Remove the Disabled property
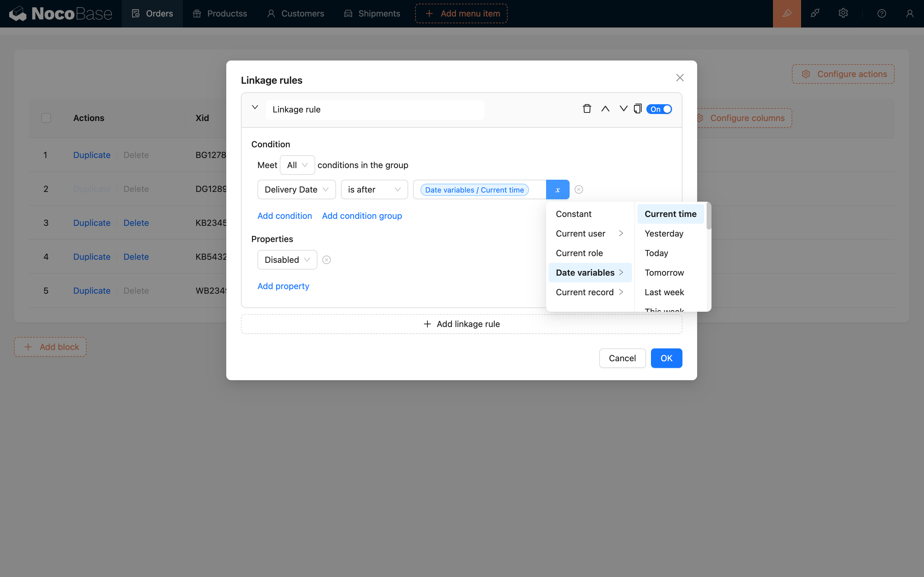The height and width of the screenshot is (577, 924). coord(327,260)
